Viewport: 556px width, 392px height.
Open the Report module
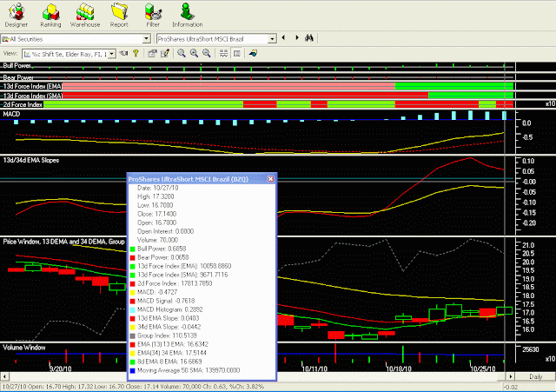tap(119, 16)
